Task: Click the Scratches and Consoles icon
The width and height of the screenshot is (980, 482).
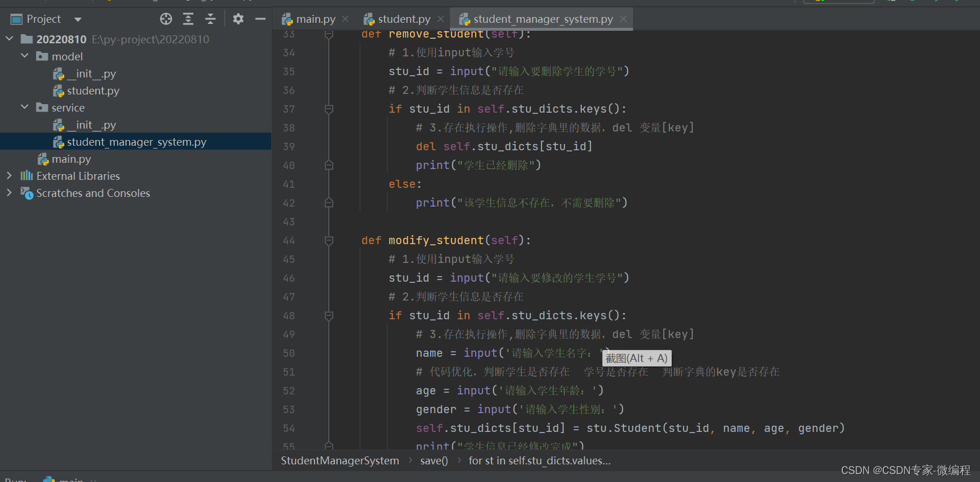Action: [27, 193]
